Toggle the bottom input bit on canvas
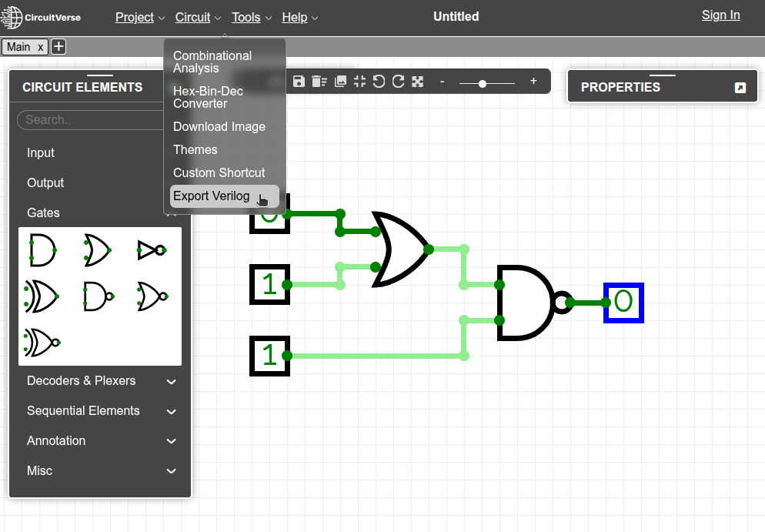The height and width of the screenshot is (532, 765). pyautogui.click(x=269, y=356)
